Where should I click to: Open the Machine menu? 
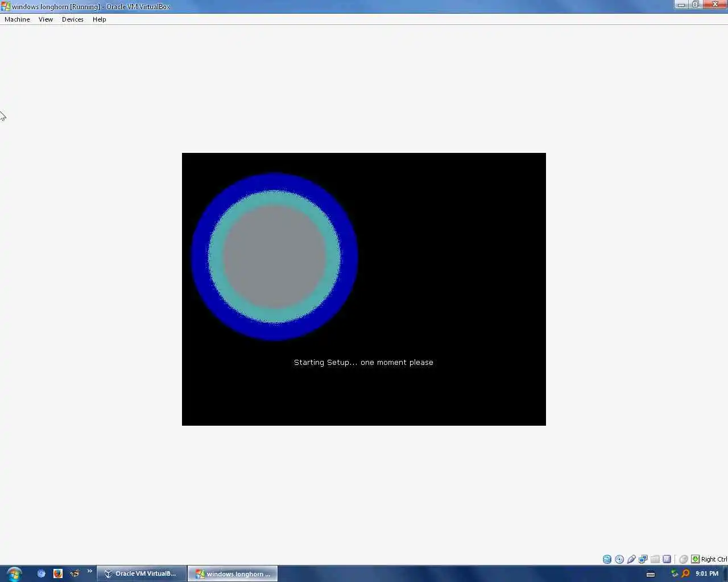pyautogui.click(x=17, y=19)
